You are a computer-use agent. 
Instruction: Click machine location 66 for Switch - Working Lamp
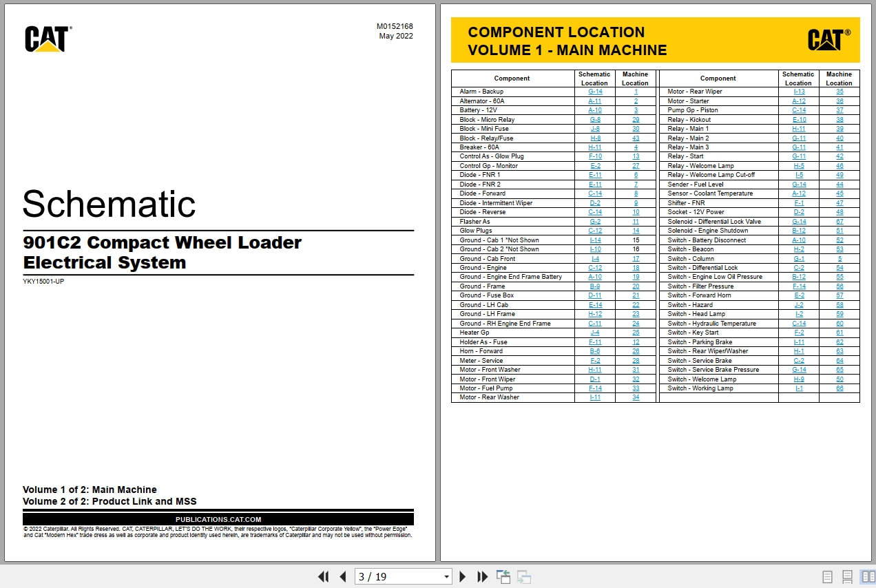(x=839, y=388)
